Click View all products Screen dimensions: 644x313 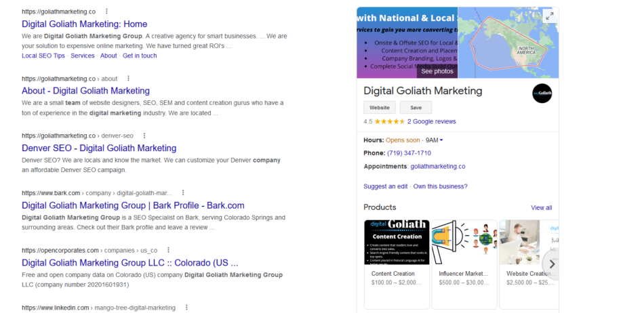[542, 207]
